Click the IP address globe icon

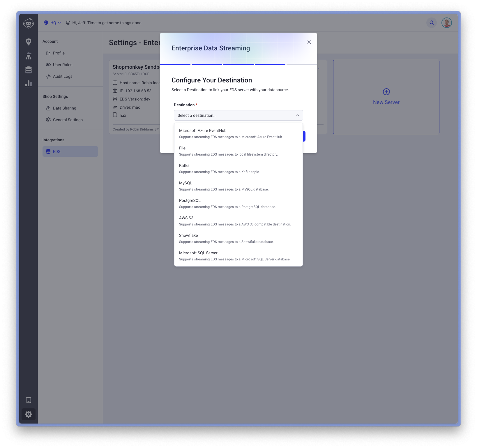point(115,91)
